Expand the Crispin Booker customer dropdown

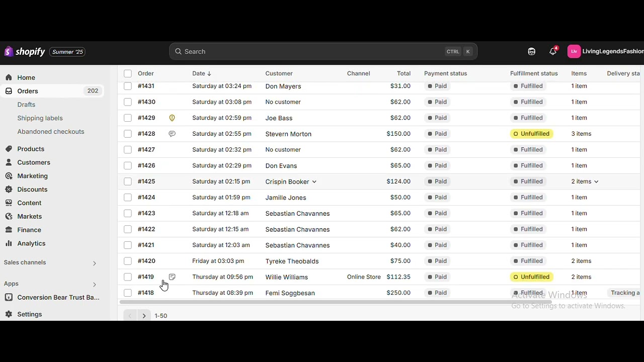coord(314,182)
